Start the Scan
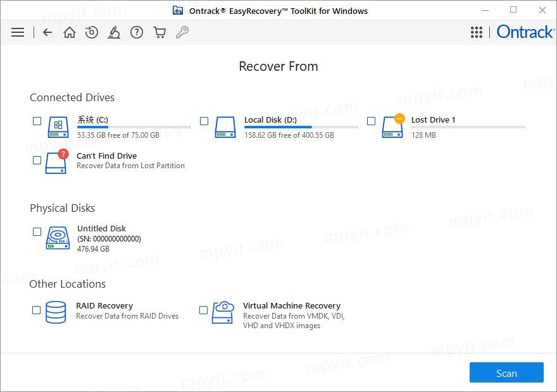Viewport: 557px width, 392px height. click(506, 372)
